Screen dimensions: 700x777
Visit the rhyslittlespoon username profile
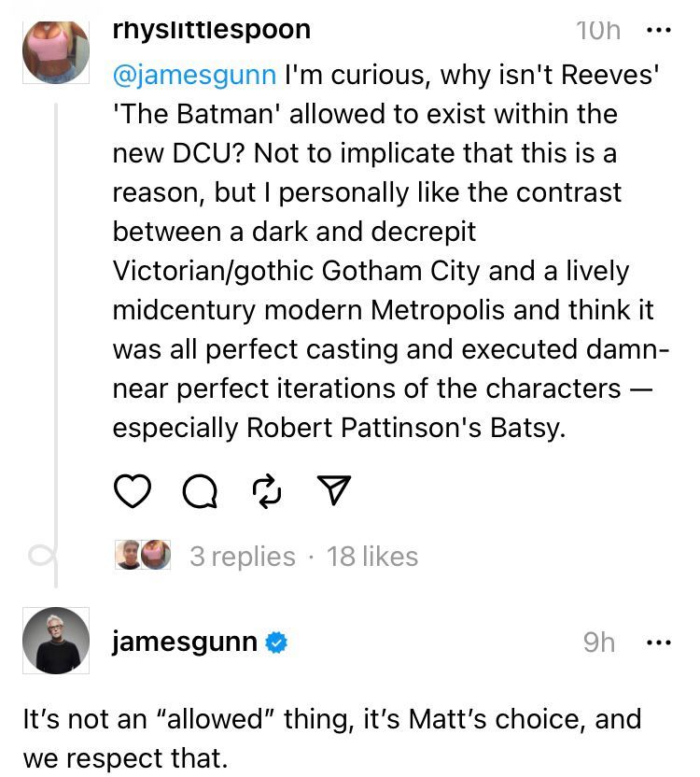[211, 29]
